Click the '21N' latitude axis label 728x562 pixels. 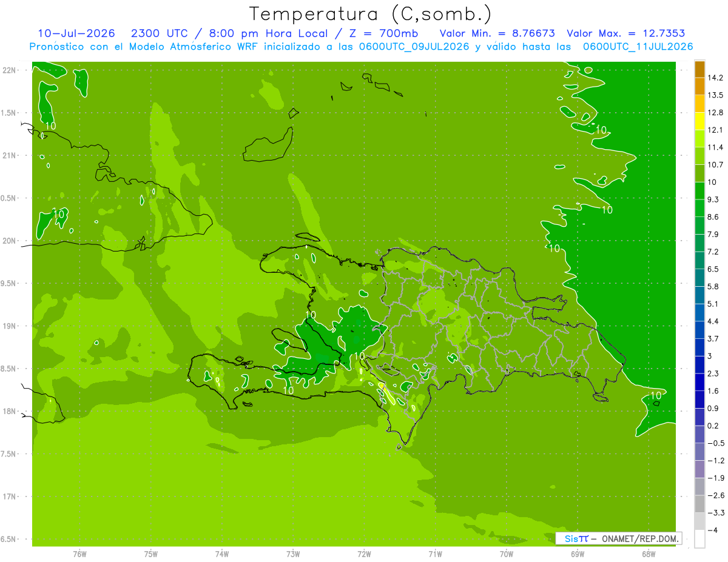(10, 155)
